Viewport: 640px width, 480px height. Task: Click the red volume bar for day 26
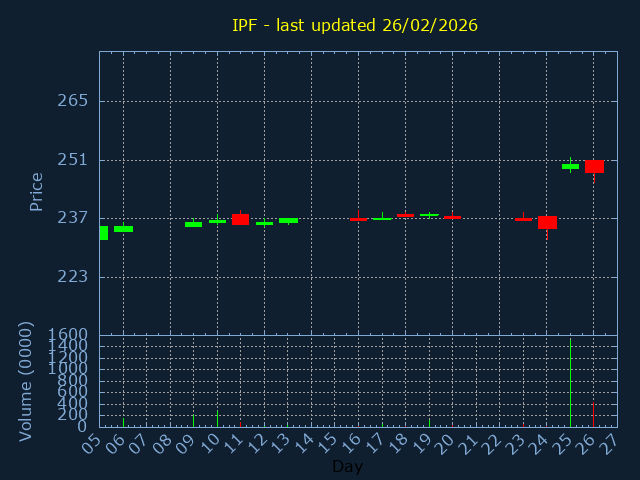(x=593, y=415)
